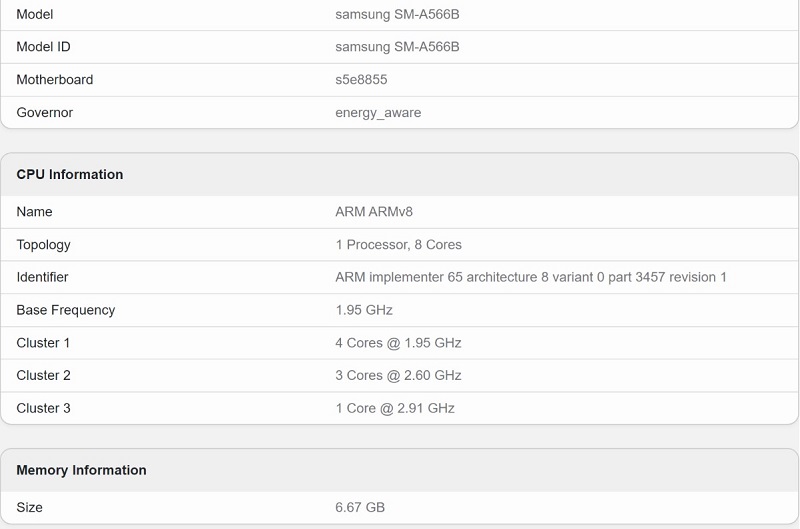Select the 'Model ID' label

(43, 47)
